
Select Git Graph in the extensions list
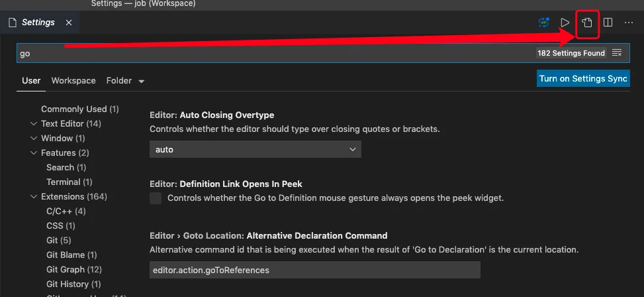click(74, 269)
